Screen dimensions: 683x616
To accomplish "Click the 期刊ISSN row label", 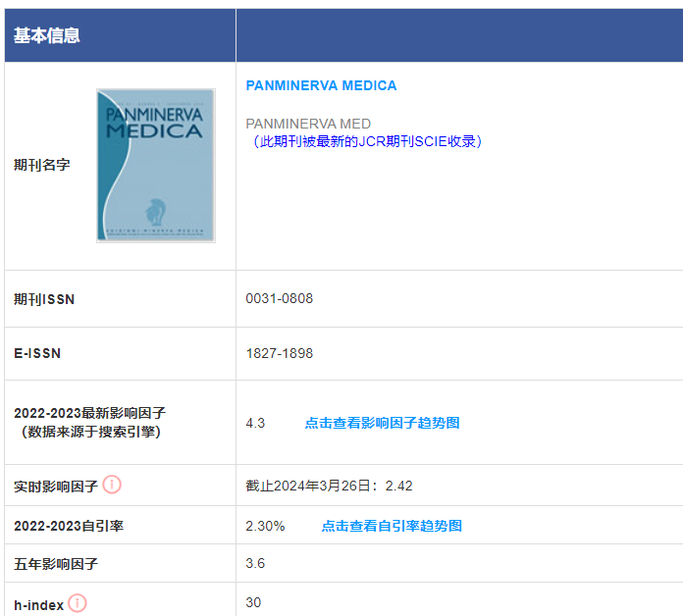I will tap(44, 299).
